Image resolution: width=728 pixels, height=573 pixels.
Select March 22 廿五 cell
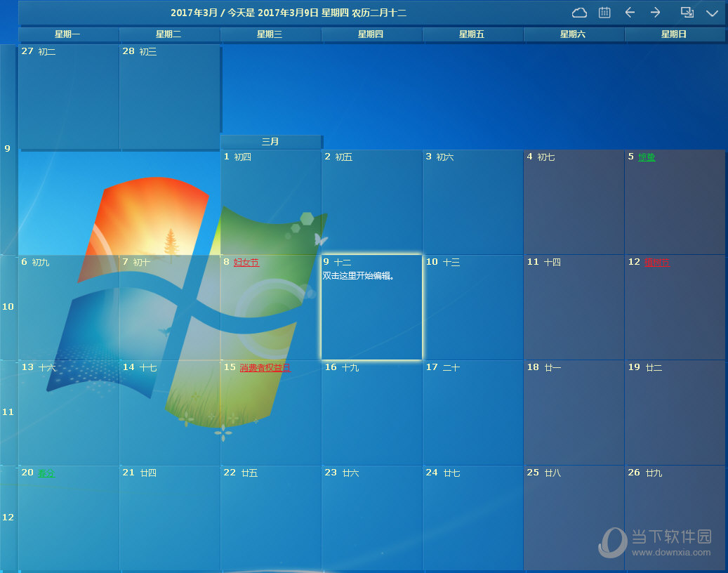(x=271, y=518)
